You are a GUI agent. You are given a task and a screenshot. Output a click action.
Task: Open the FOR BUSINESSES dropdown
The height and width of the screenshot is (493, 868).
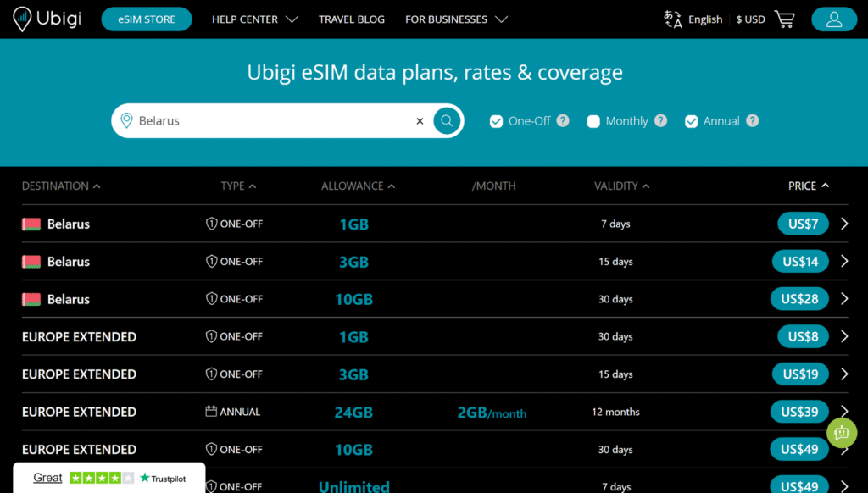(448, 19)
